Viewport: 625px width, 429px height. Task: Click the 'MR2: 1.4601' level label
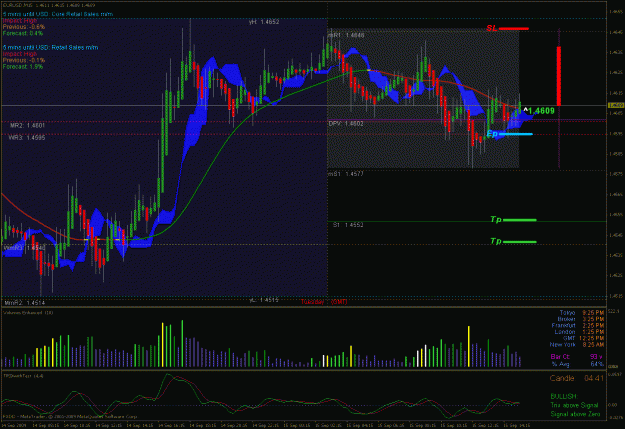[28, 126]
